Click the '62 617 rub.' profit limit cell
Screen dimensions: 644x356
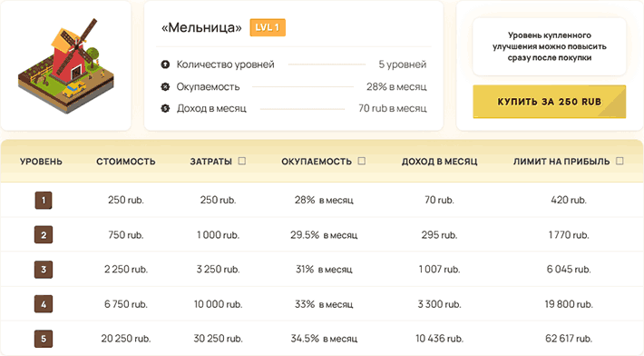coord(569,339)
